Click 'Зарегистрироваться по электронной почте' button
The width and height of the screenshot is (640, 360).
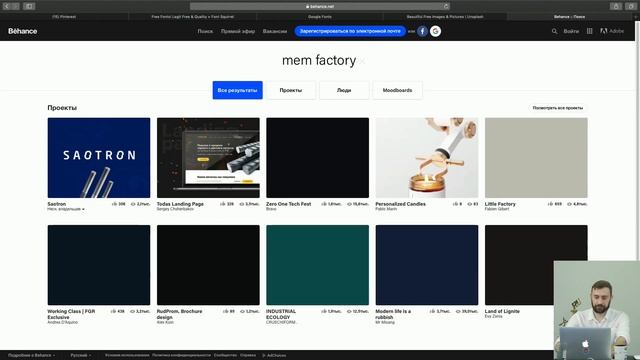click(x=350, y=31)
